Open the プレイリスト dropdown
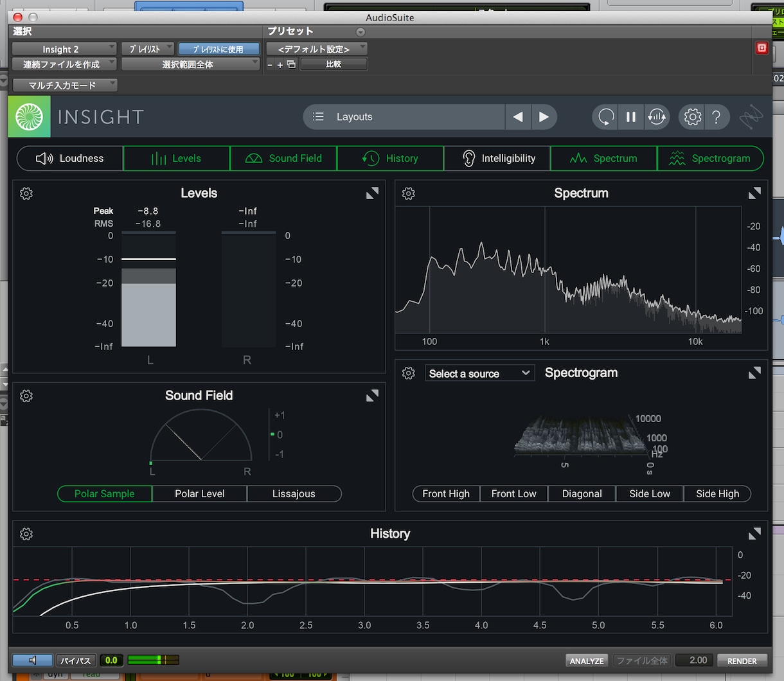This screenshot has width=784, height=681. (148, 49)
